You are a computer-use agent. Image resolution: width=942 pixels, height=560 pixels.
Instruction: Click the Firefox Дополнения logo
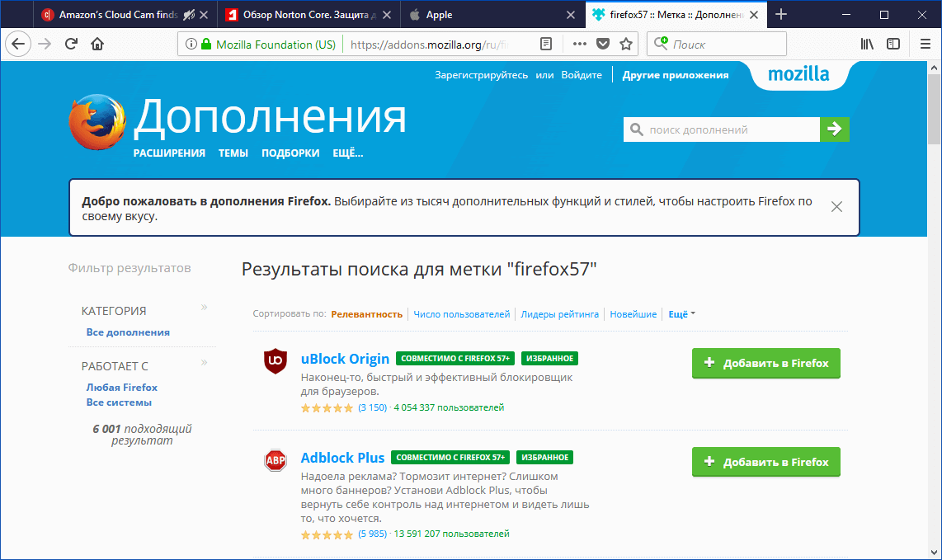point(97,120)
